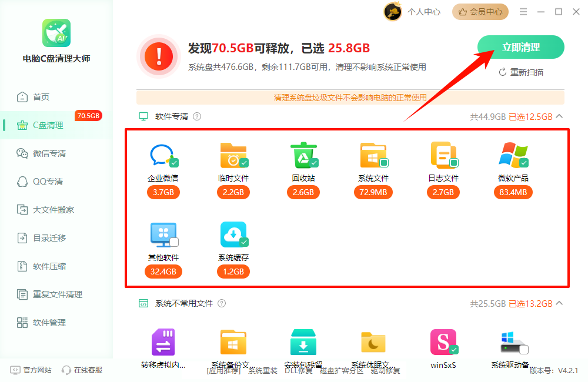Uncheck the 回收站 checkbox
The image size is (588, 382).
click(314, 163)
